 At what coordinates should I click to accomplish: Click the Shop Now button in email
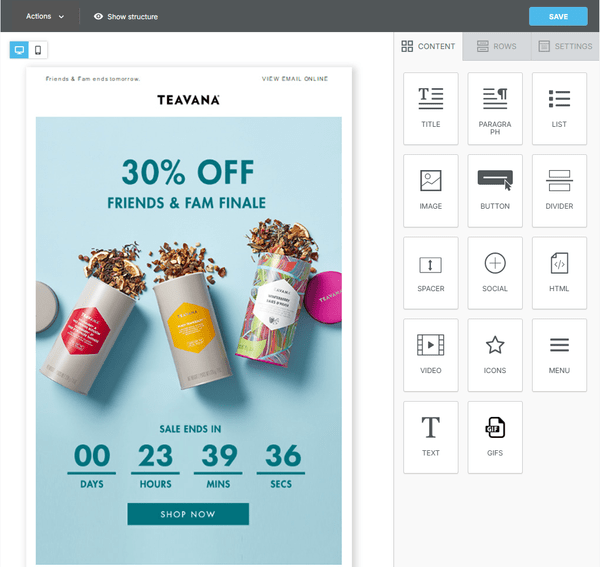click(x=188, y=514)
